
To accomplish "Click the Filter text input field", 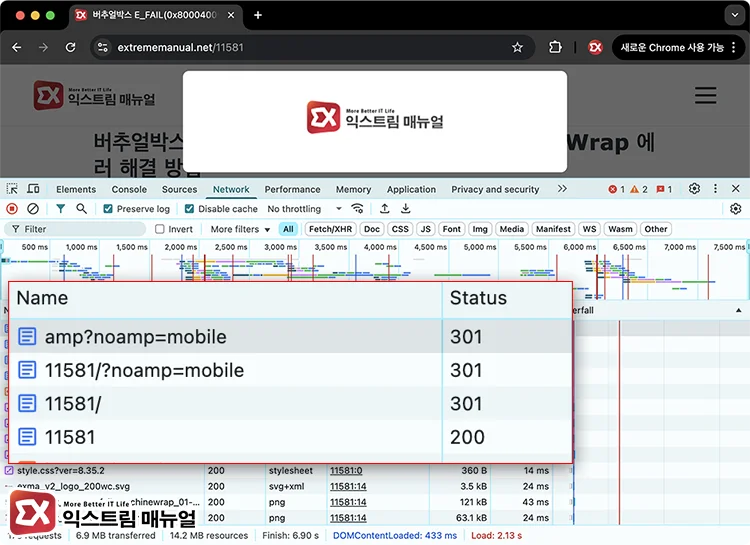I will pyautogui.click(x=75, y=229).
